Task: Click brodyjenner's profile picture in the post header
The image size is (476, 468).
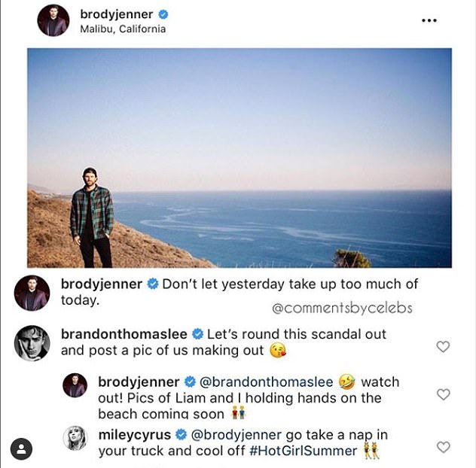Action: point(53,20)
